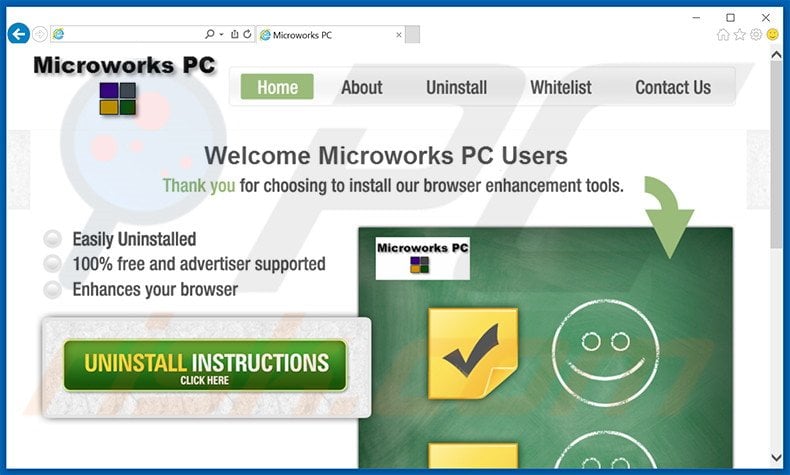
Task: Maximize the browser window
Action: [731, 17]
